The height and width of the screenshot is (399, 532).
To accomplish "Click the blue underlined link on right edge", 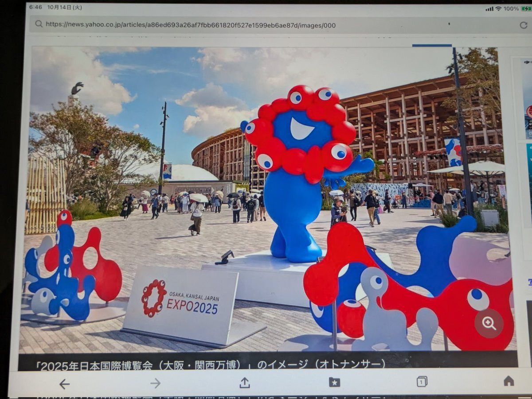I will coord(529,281).
